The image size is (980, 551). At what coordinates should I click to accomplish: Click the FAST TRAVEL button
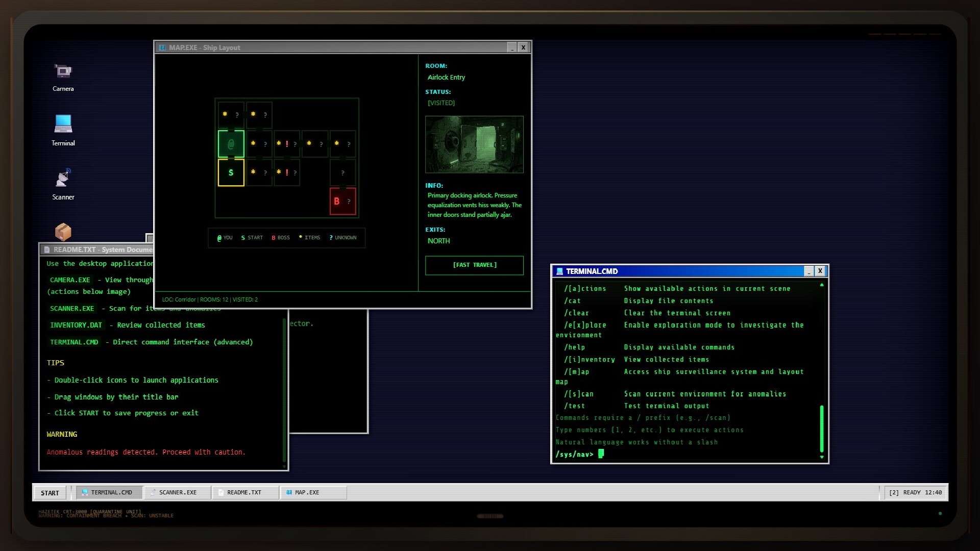pos(474,265)
